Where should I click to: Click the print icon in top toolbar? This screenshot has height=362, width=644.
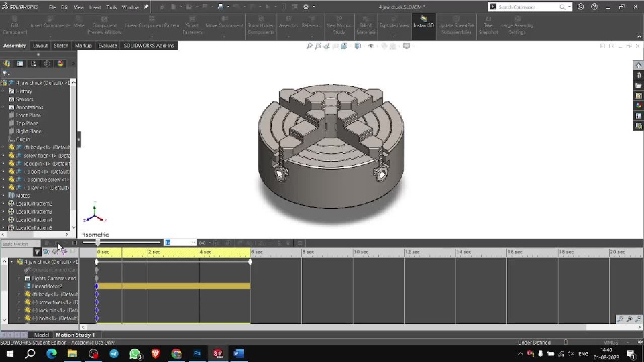click(222, 7)
